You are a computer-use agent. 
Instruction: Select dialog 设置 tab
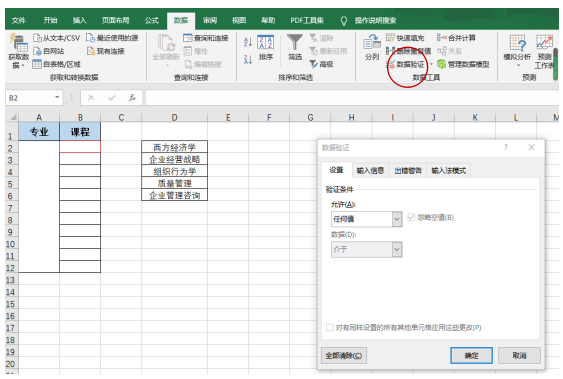pos(336,170)
